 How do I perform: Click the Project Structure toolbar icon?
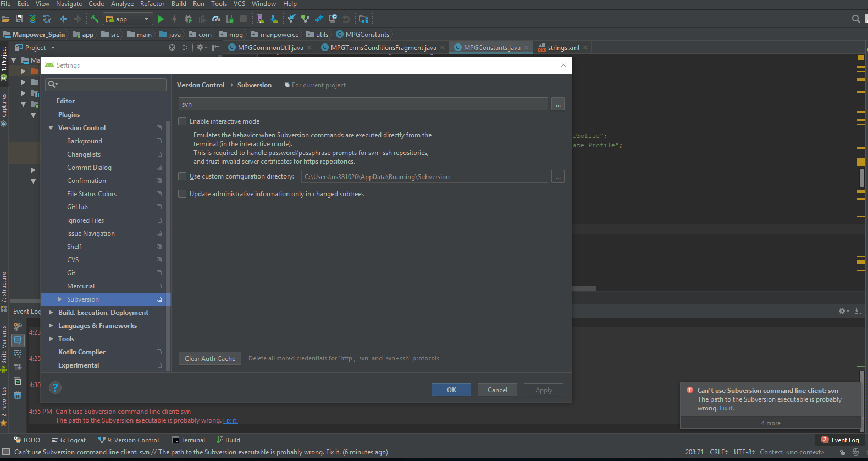[363, 19]
